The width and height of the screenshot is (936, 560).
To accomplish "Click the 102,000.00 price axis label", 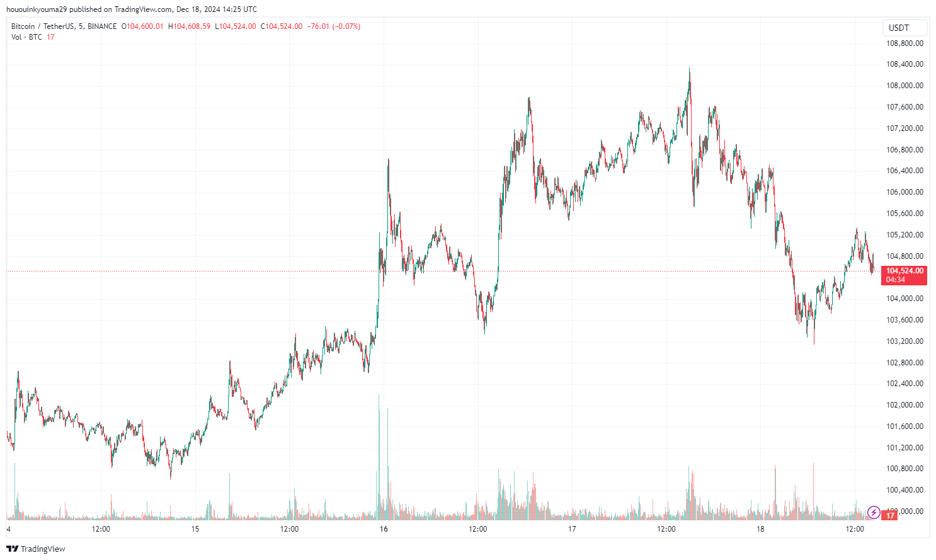I will (905, 405).
